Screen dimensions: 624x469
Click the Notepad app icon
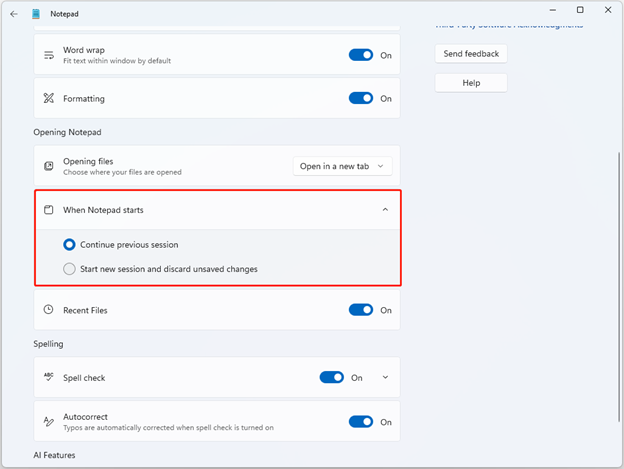coord(38,15)
